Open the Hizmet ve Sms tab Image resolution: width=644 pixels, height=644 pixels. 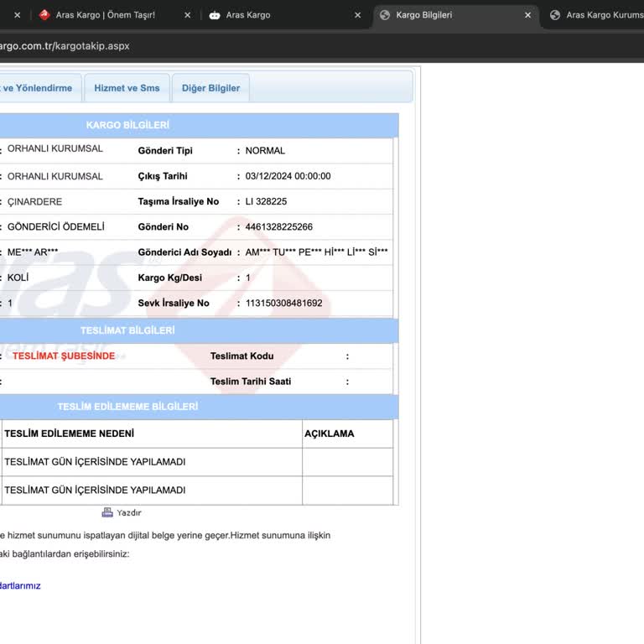tap(127, 88)
